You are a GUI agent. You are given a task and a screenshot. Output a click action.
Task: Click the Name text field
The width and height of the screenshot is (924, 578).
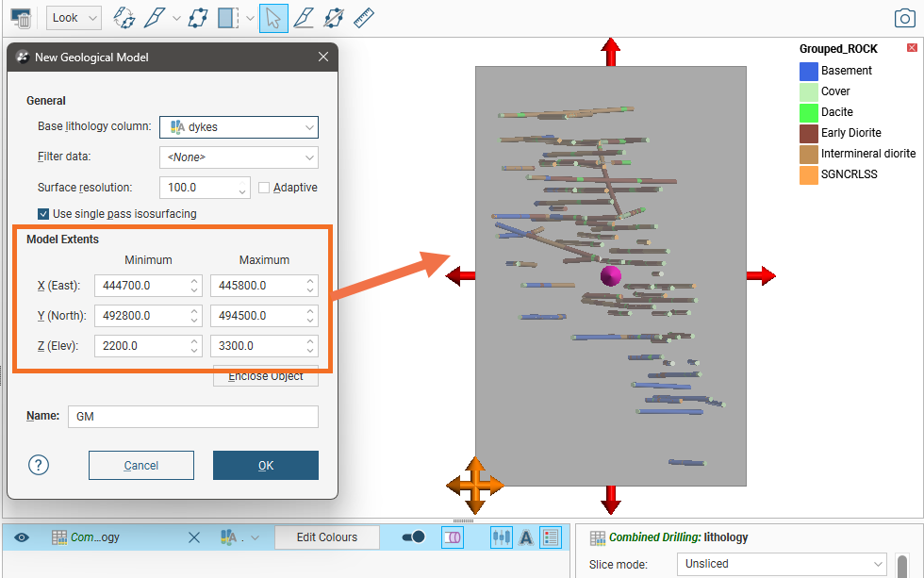(x=192, y=416)
